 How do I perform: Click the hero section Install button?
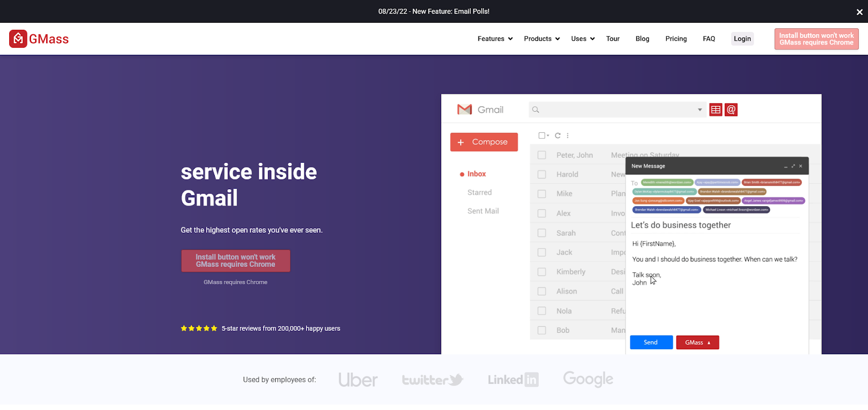235,261
